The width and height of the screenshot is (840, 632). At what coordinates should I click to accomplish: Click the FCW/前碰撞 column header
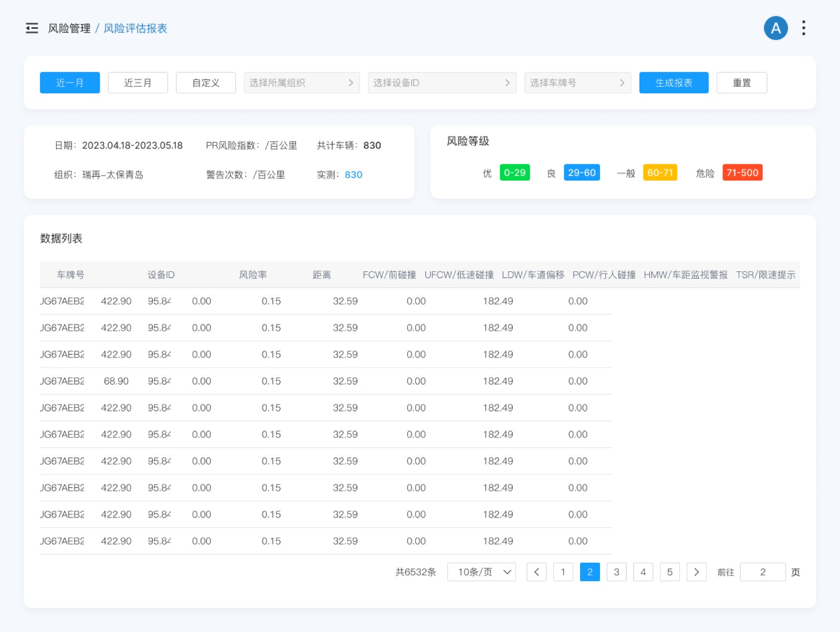point(390,275)
